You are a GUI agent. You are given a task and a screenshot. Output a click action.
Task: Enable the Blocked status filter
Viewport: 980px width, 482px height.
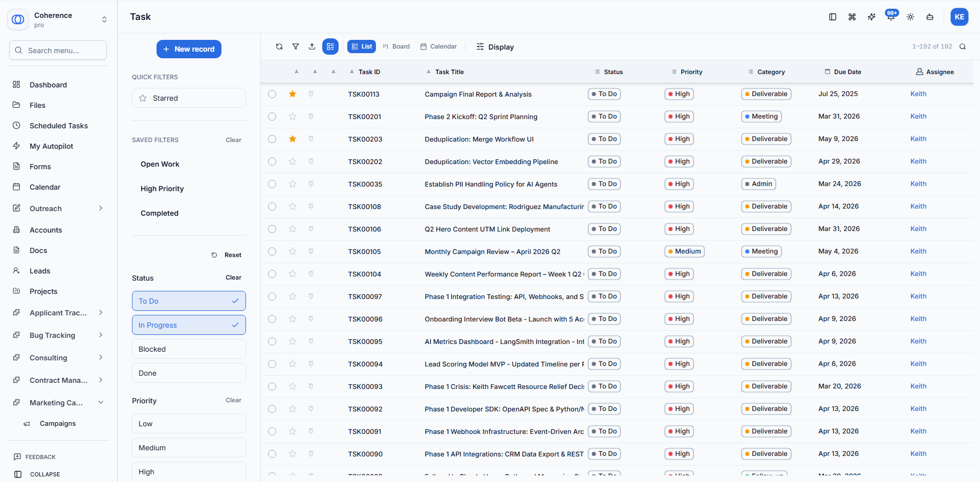pos(189,349)
